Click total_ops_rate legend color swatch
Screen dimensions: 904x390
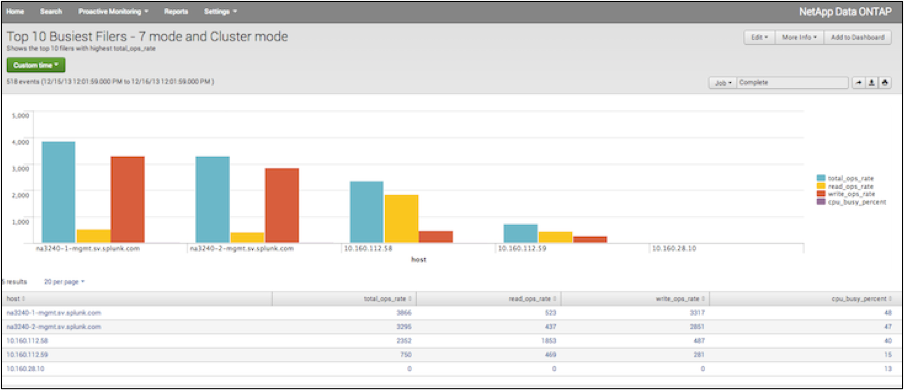(x=820, y=178)
